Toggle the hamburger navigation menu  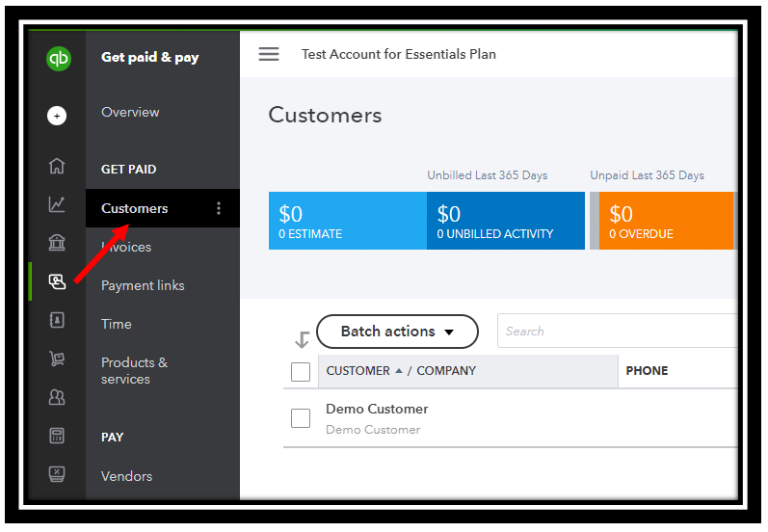269,54
